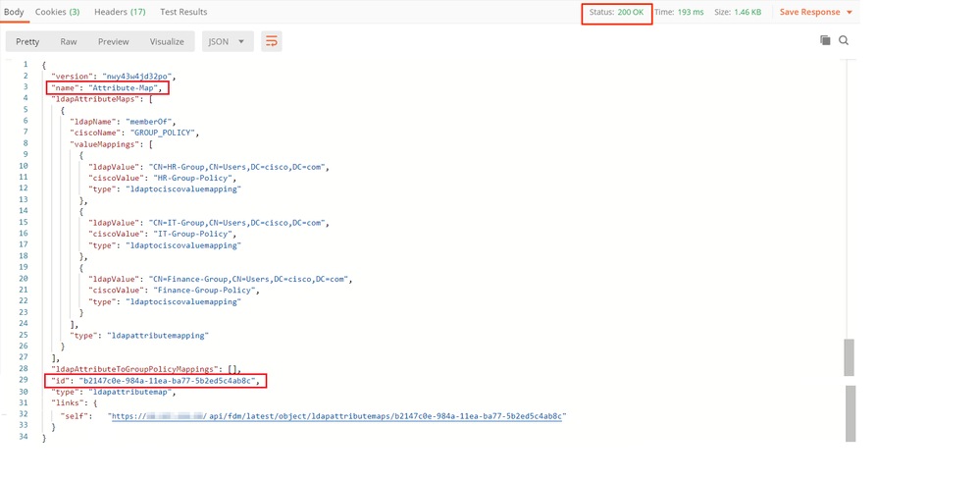The width and height of the screenshot is (980, 481).
Task: Switch to Visualize view mode
Action: point(167,42)
